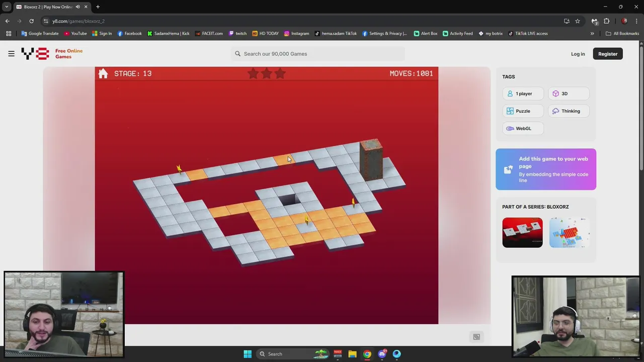Select the 3D tag
The image size is (644, 362).
point(568,94)
